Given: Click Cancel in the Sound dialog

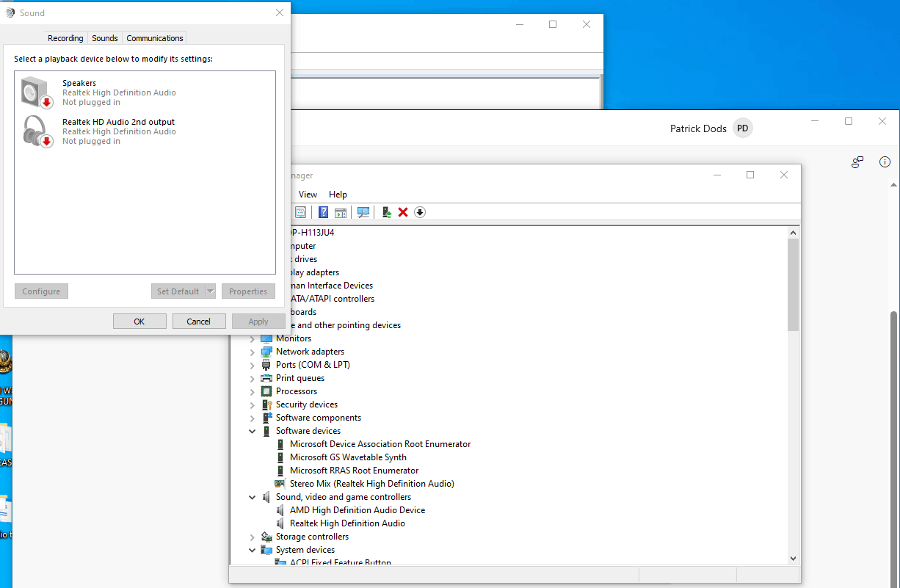Looking at the screenshot, I should [x=199, y=322].
